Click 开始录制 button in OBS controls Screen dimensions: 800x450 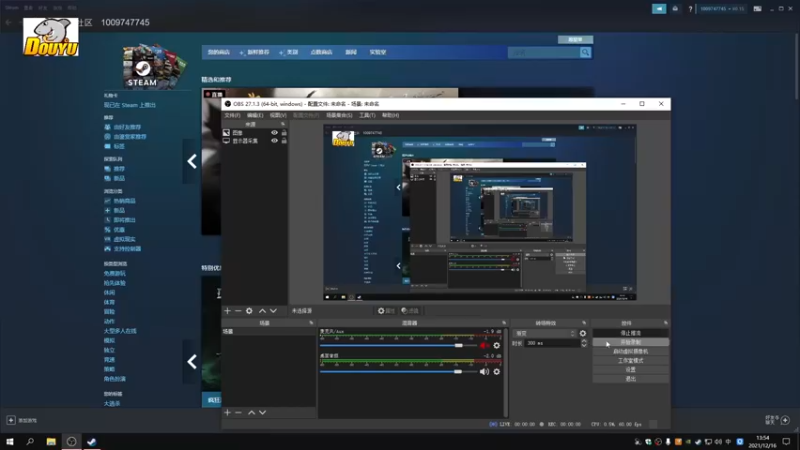click(631, 342)
